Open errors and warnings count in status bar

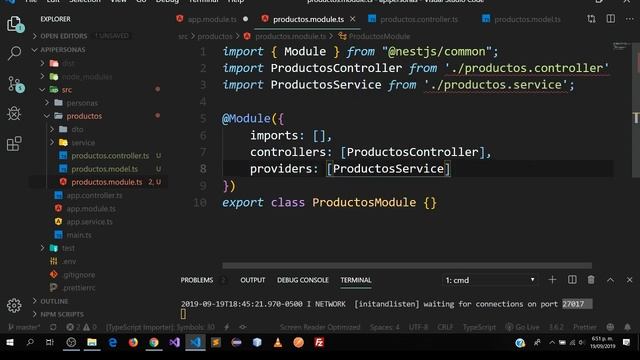[x=81, y=327]
